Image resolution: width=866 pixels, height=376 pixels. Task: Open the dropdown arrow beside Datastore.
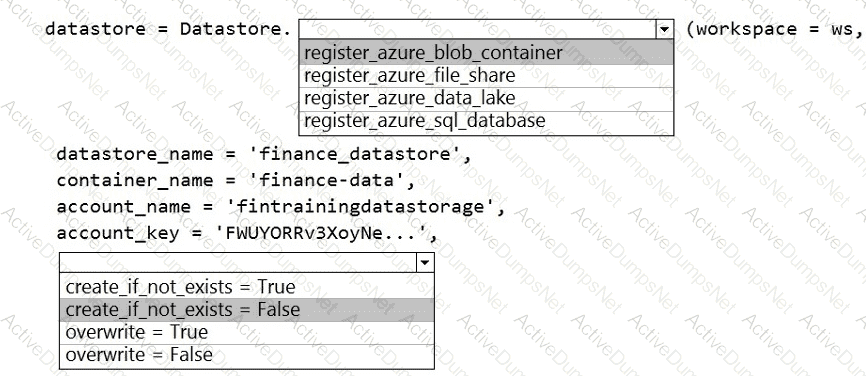664,29
